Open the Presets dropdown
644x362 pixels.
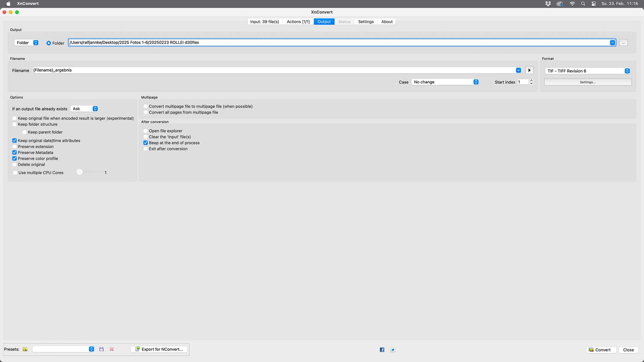63,349
